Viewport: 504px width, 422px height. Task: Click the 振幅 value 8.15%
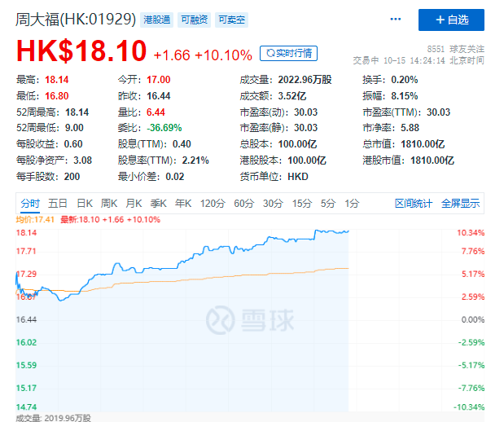coord(405,96)
